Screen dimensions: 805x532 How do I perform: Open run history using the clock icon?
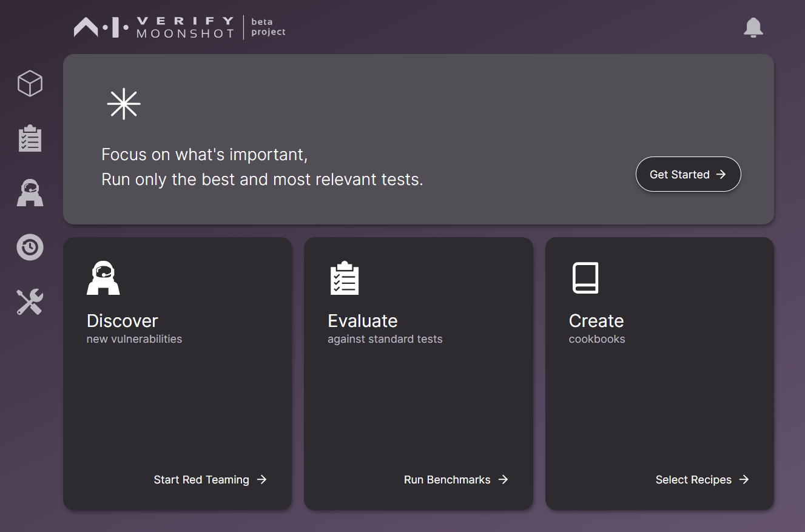(x=29, y=247)
